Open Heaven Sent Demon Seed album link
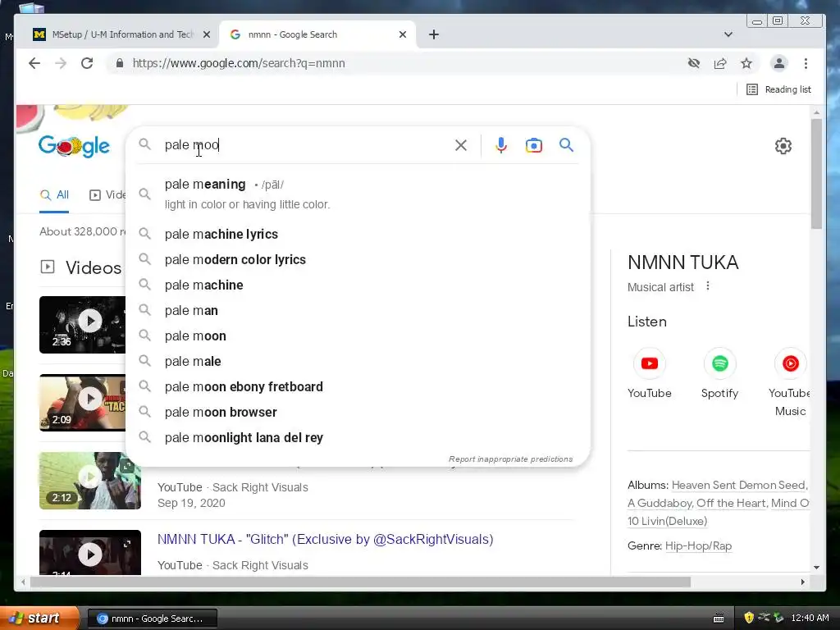The image size is (840, 630). [739, 485]
